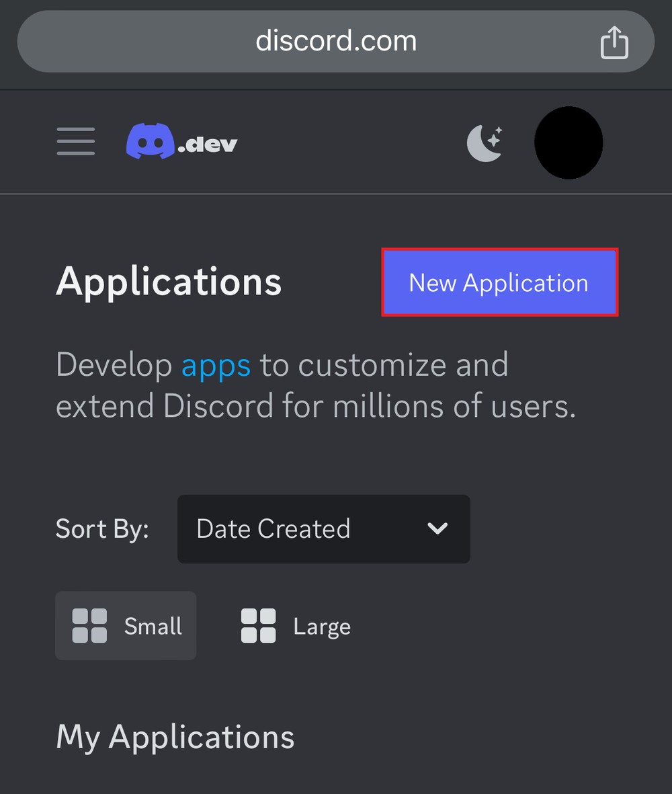Image resolution: width=672 pixels, height=794 pixels.
Task: Go to the My Applications section
Action: [175, 737]
